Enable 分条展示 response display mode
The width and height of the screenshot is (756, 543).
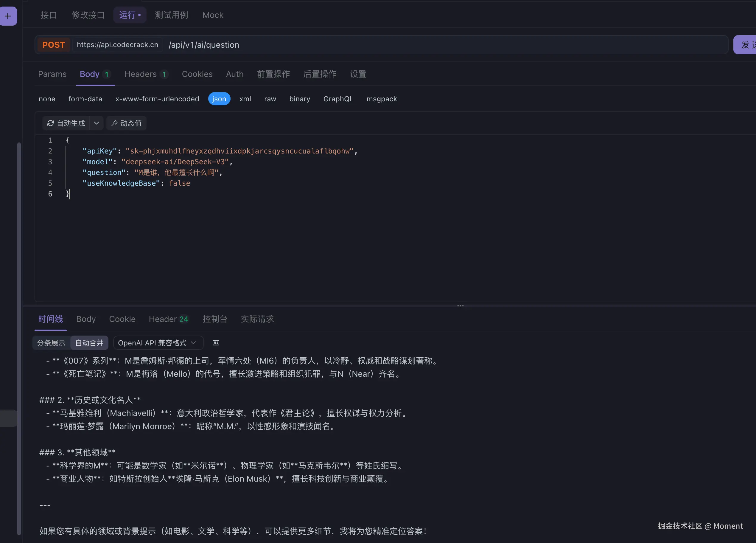tap(50, 342)
